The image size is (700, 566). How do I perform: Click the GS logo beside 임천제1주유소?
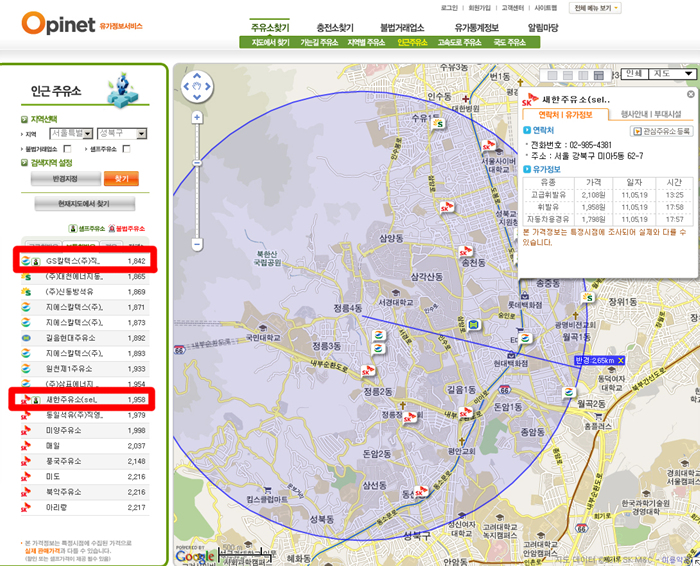pyautogui.click(x=26, y=369)
